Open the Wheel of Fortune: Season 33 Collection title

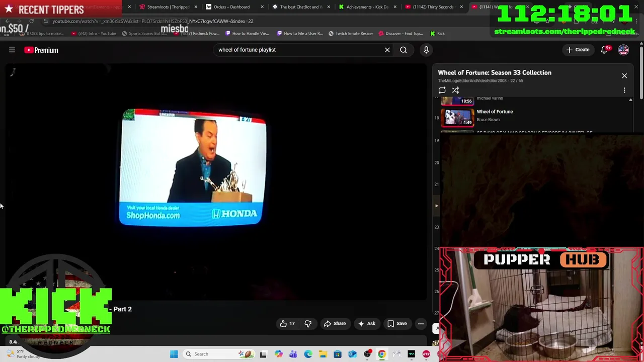click(495, 73)
